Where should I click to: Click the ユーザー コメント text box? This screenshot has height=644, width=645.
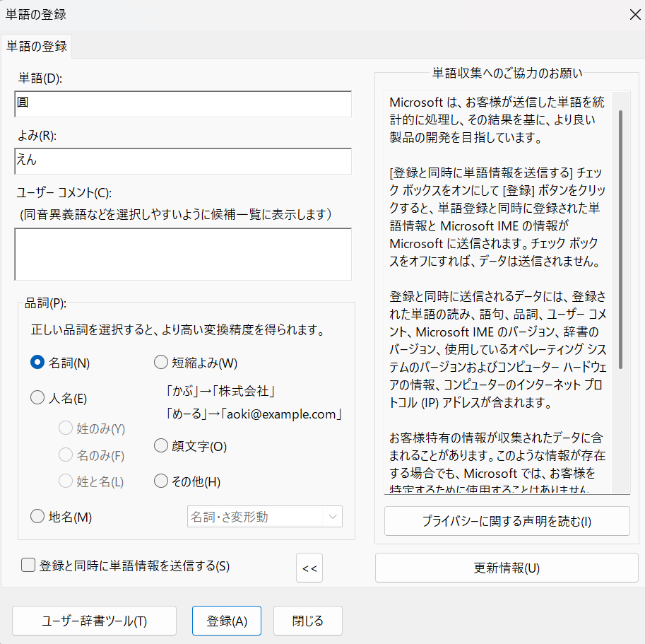pyautogui.click(x=182, y=254)
